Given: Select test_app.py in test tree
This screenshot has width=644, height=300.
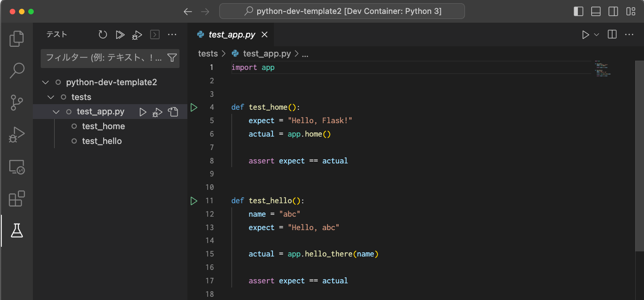Looking at the screenshot, I should click(x=100, y=112).
